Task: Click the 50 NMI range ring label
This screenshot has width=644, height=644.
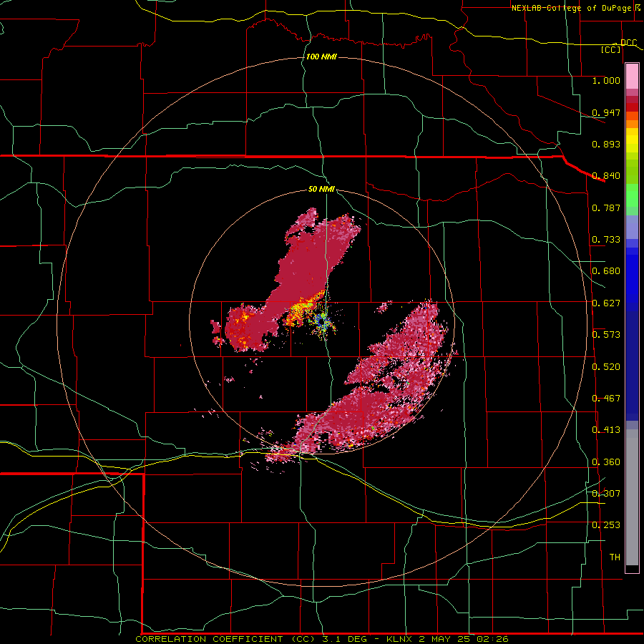Action: coord(321,190)
